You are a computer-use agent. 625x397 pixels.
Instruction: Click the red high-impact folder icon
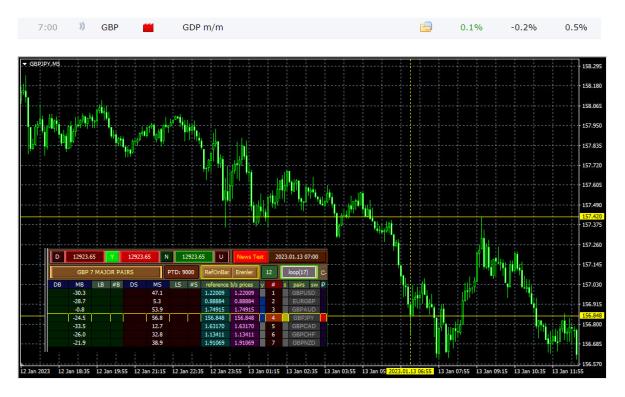[x=148, y=28]
